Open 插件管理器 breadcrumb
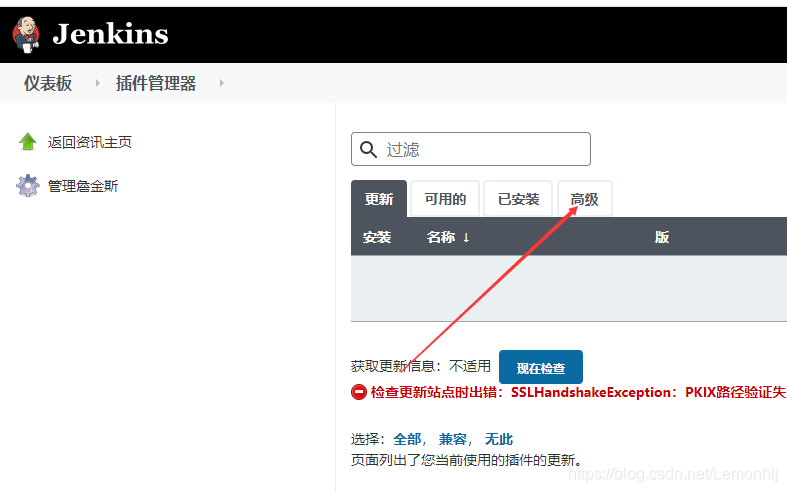Viewport: 787px width, 492px height. (x=156, y=83)
